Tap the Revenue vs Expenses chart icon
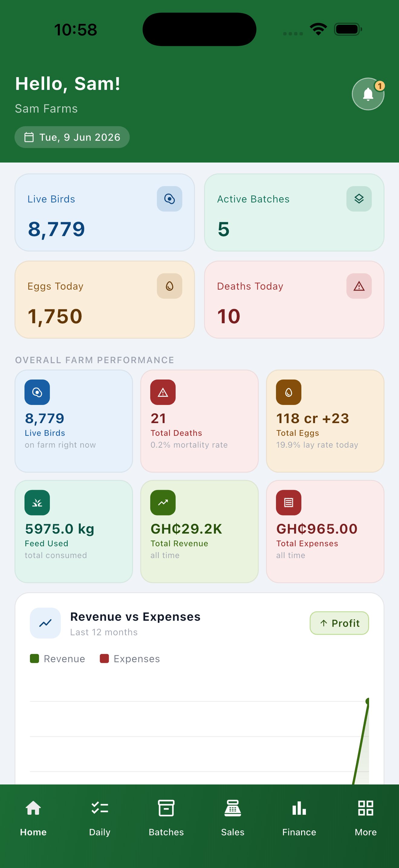 (x=45, y=623)
